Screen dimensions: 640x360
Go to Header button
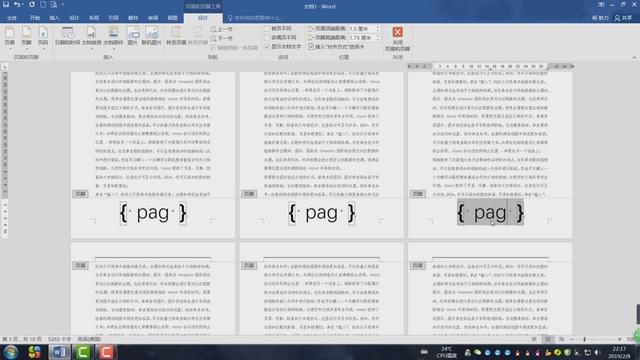click(x=176, y=36)
